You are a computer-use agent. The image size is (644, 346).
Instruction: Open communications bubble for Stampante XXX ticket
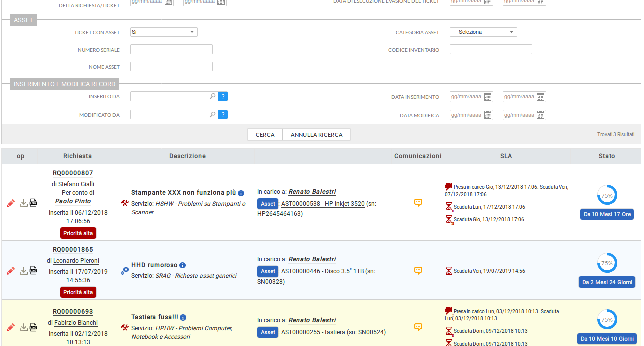click(x=418, y=203)
